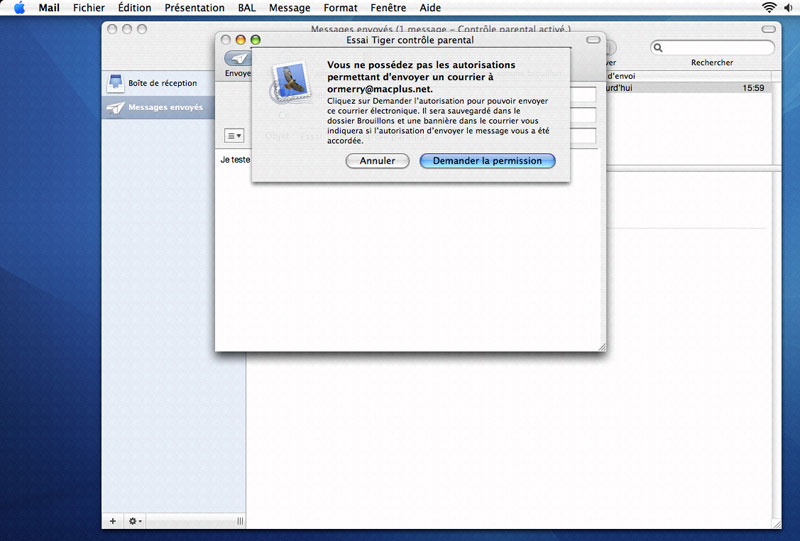Open the Édition menu

135,8
